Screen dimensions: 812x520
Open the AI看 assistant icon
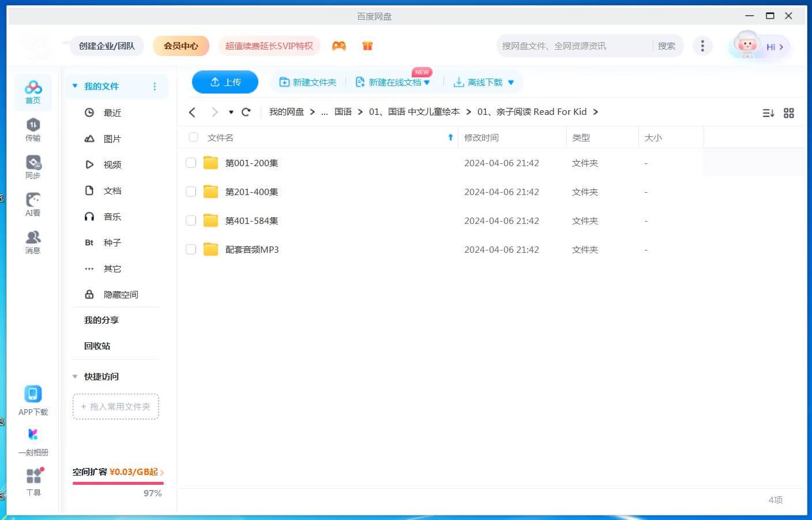click(x=33, y=204)
